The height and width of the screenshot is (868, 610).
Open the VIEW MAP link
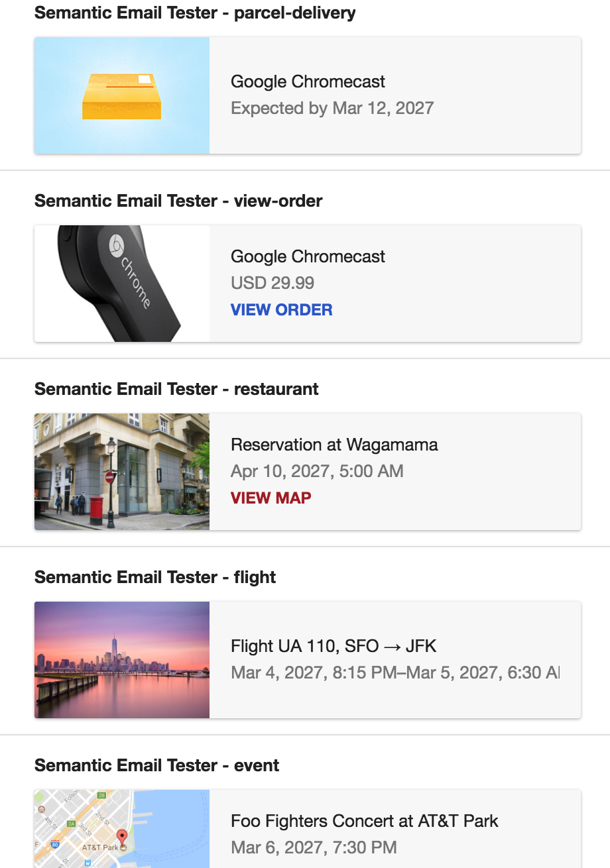click(x=271, y=498)
